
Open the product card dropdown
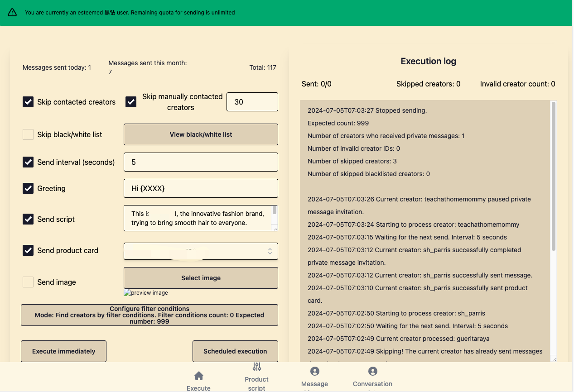tap(201, 251)
